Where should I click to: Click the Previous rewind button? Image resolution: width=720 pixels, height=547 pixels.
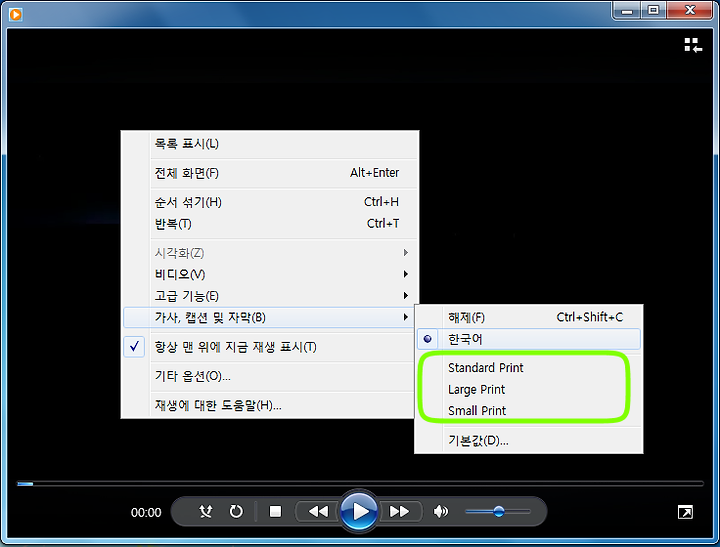(x=318, y=511)
